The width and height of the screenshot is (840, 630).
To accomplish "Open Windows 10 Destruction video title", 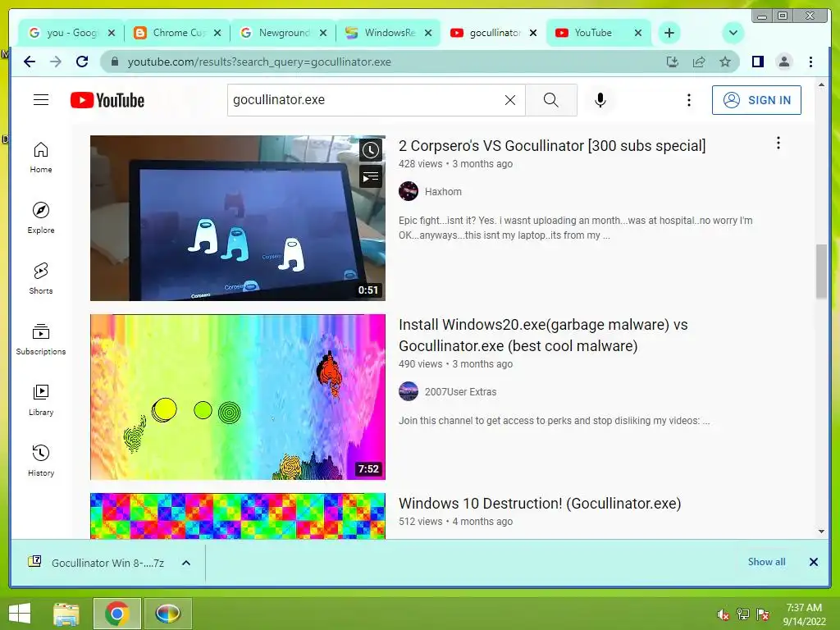I will point(540,504).
